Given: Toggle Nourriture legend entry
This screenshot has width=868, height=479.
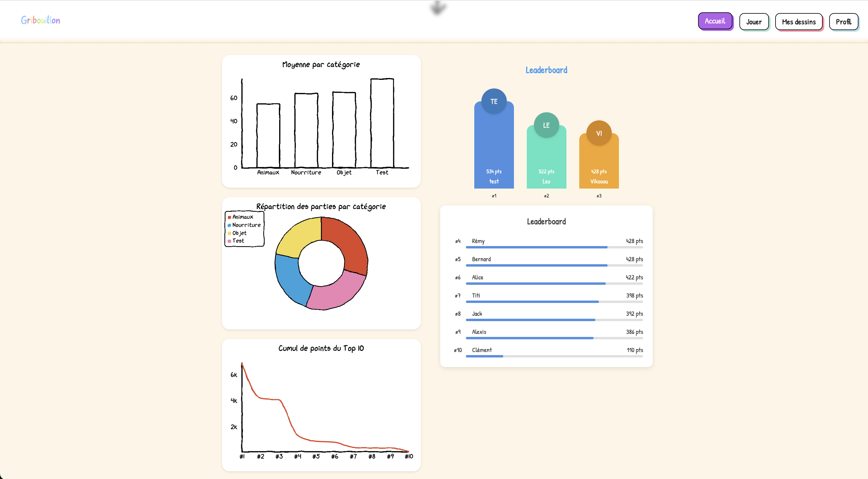Looking at the screenshot, I should click(x=246, y=225).
